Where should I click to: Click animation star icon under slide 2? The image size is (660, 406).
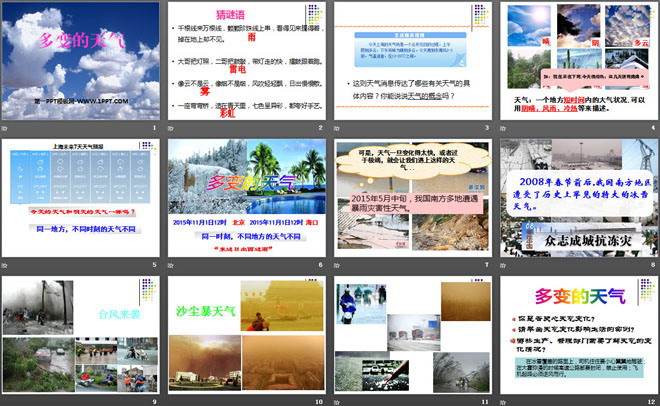click(x=171, y=128)
